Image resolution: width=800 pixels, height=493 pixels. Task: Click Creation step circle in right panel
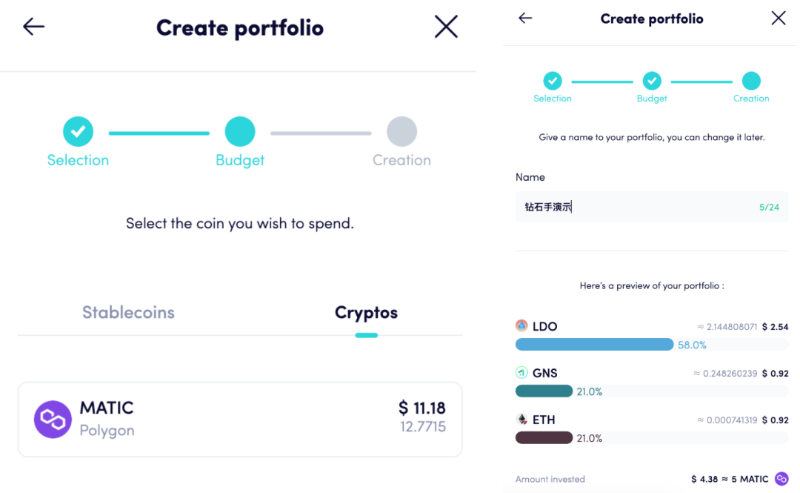tap(751, 81)
